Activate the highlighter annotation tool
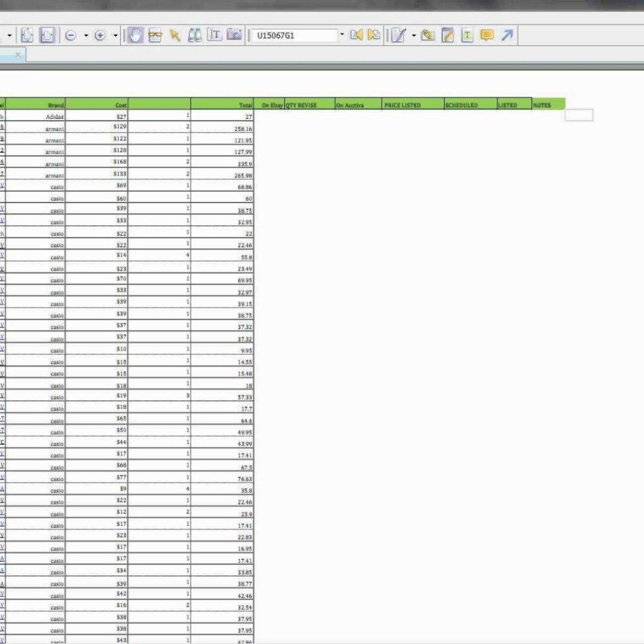Image resolution: width=644 pixels, height=644 pixels. pos(428,35)
